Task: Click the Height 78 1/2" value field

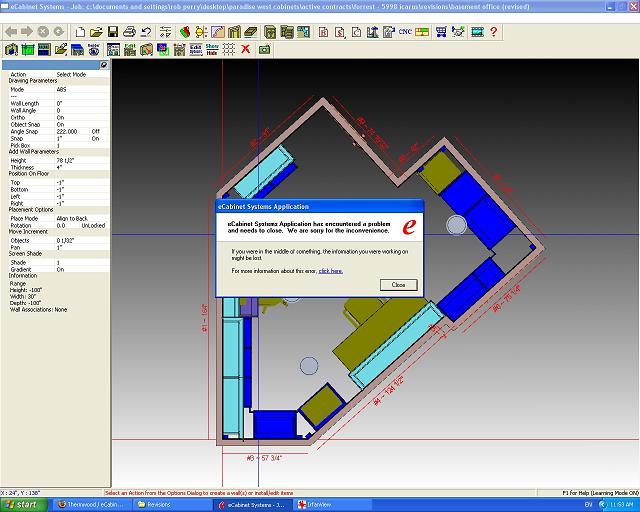Action: coord(82,161)
